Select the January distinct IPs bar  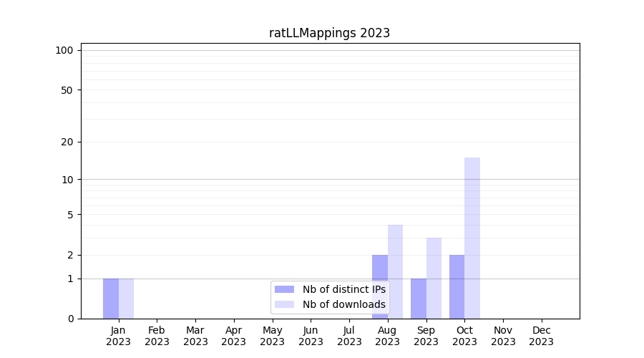(x=111, y=299)
